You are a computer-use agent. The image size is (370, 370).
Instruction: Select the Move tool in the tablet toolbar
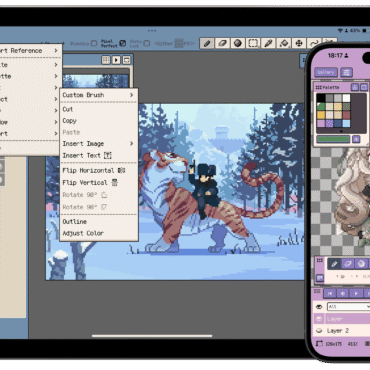[x=299, y=43]
